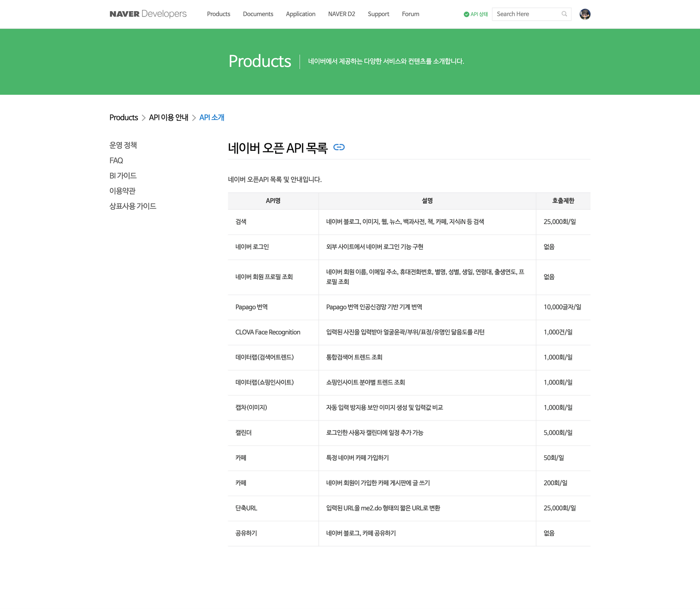Open the Application menu
The image size is (700, 609).
point(301,14)
